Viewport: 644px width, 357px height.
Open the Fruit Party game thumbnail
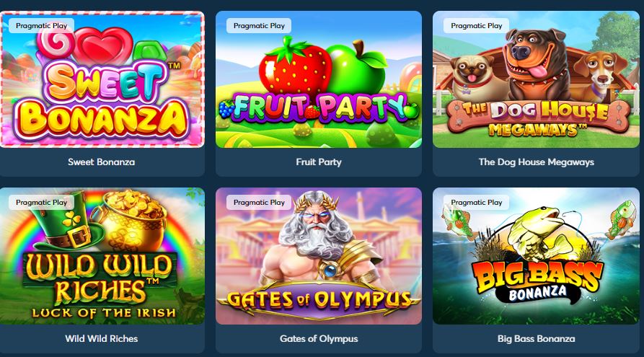tap(319, 79)
